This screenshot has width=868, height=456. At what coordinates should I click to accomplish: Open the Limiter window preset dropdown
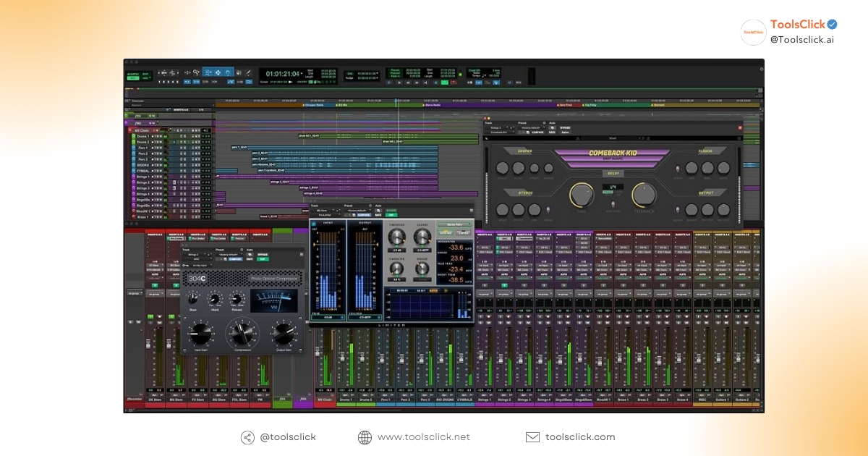click(359, 210)
